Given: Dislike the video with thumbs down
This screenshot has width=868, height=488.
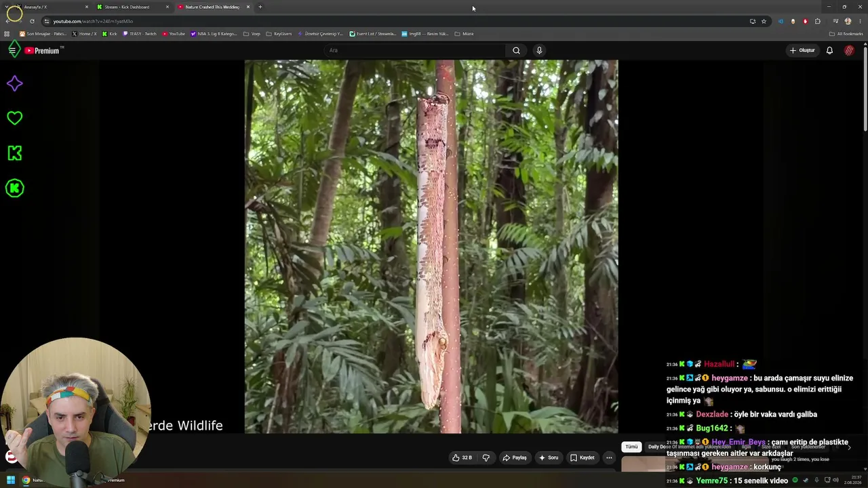Looking at the screenshot, I should click(x=486, y=457).
